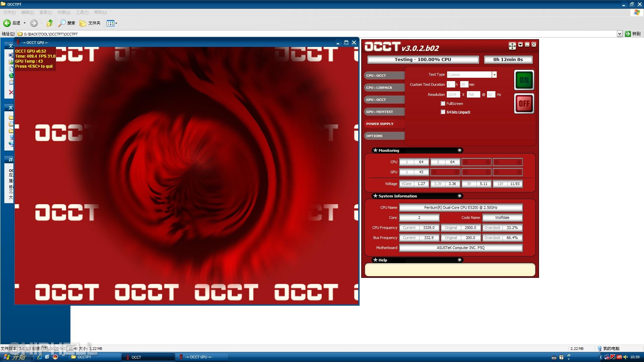Click the Up folder icon in Explorer

click(x=50, y=23)
